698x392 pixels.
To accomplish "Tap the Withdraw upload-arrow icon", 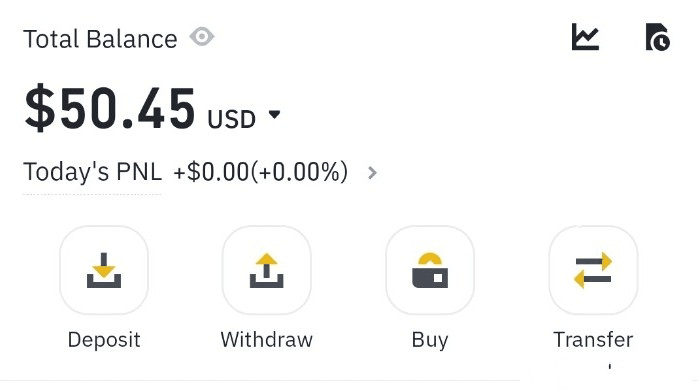I will click(267, 270).
